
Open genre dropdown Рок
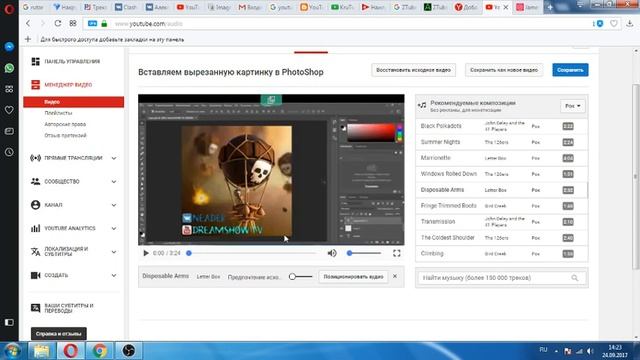[x=572, y=106]
